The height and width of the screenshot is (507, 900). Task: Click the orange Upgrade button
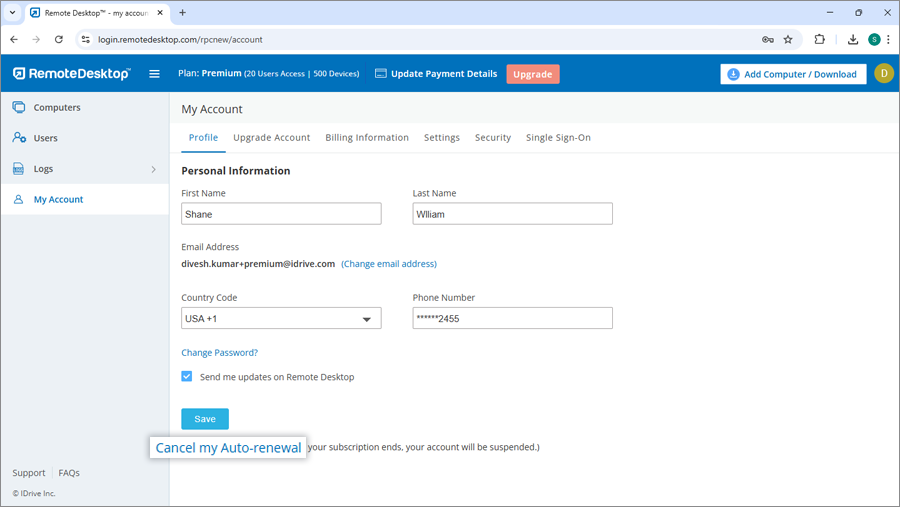(532, 74)
